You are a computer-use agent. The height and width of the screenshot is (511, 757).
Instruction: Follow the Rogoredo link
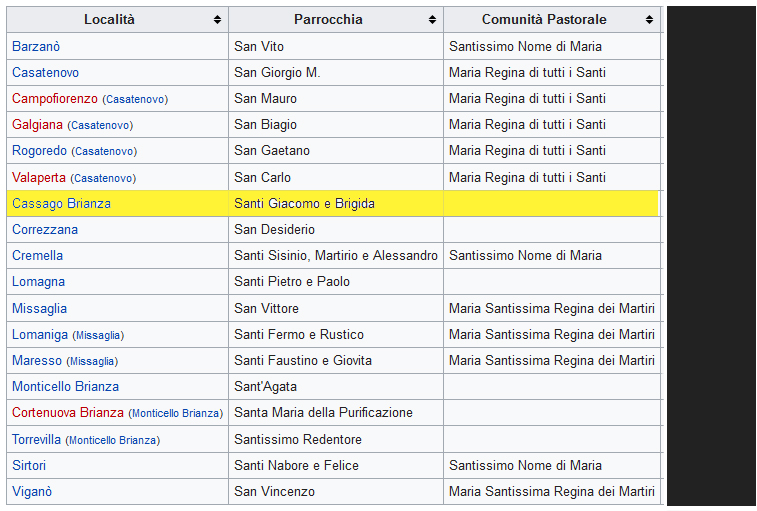click(x=39, y=151)
